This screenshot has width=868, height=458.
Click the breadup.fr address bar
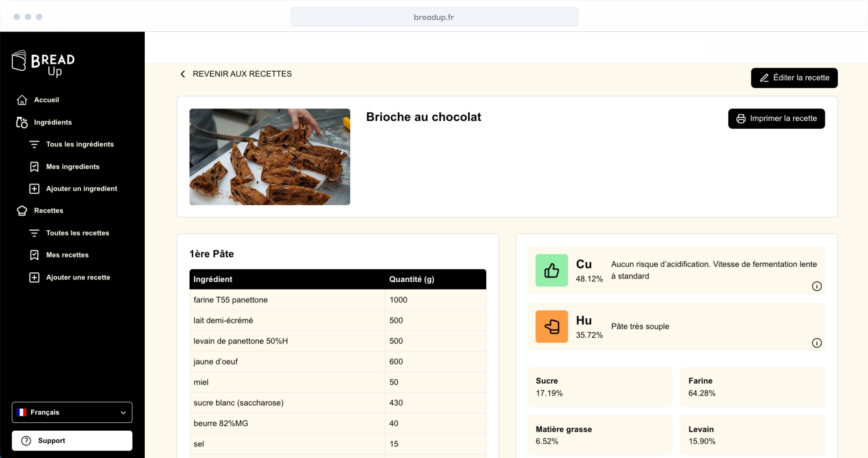pyautogui.click(x=434, y=17)
